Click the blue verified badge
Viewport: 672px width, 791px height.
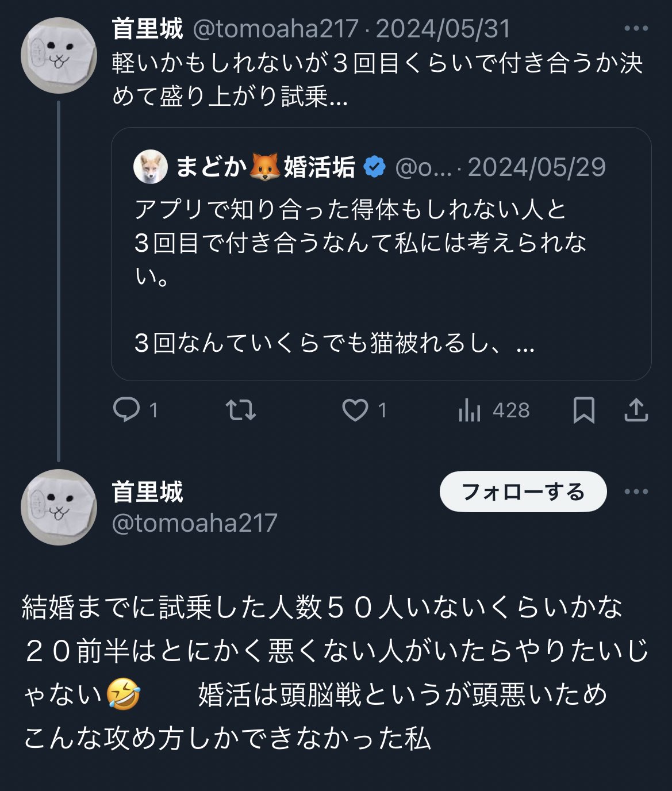pos(375,167)
